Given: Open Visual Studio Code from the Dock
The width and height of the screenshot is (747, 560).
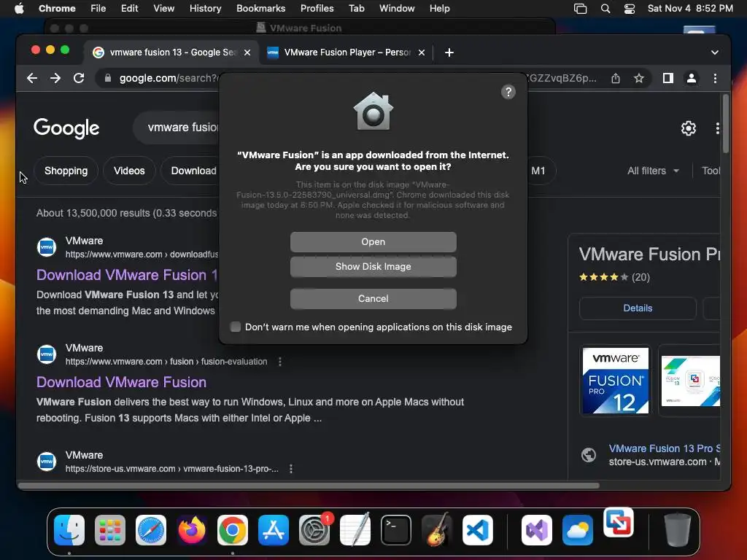Looking at the screenshot, I should click(x=477, y=530).
